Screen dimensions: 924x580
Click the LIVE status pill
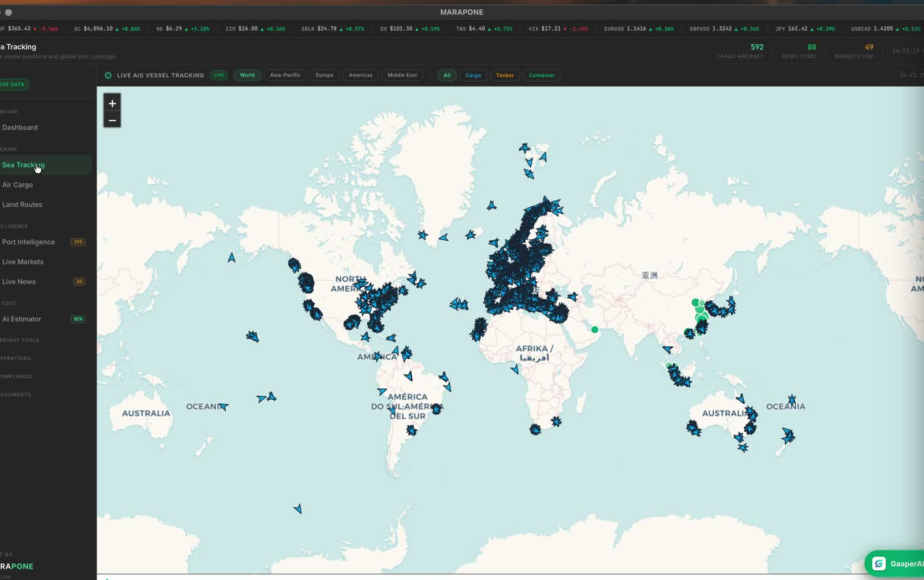click(x=219, y=75)
